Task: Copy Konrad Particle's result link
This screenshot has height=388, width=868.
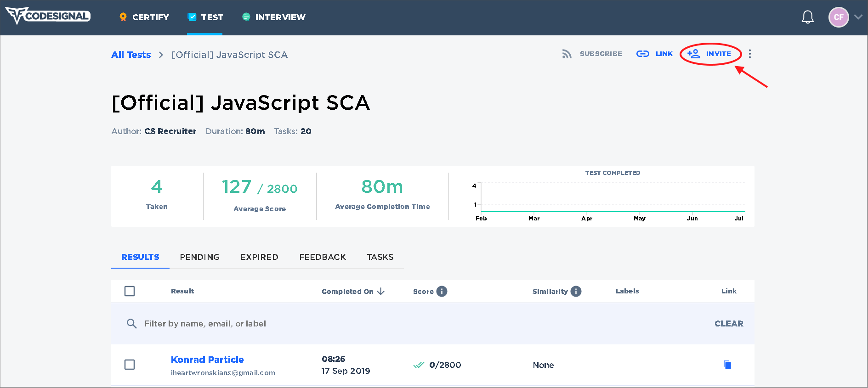Action: click(x=727, y=365)
